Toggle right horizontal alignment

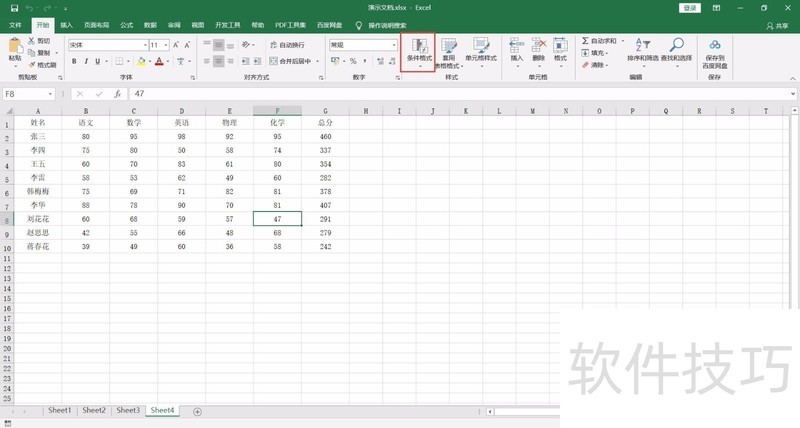tap(231, 61)
